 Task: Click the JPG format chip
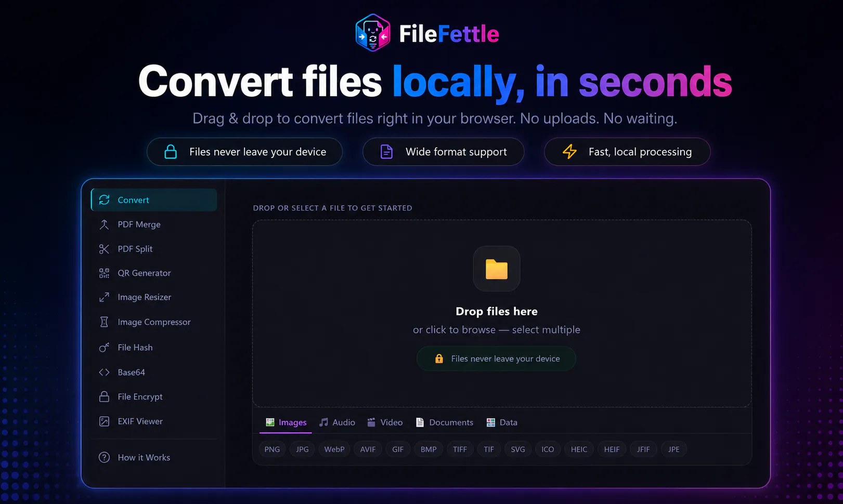(x=302, y=449)
